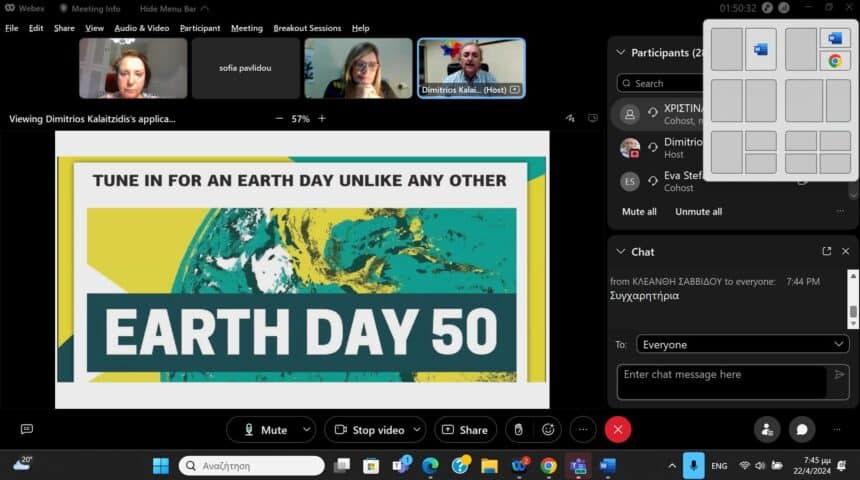Open Microsoft Edge from taskbar
Viewport: 860px width, 480px height.
pos(431,466)
